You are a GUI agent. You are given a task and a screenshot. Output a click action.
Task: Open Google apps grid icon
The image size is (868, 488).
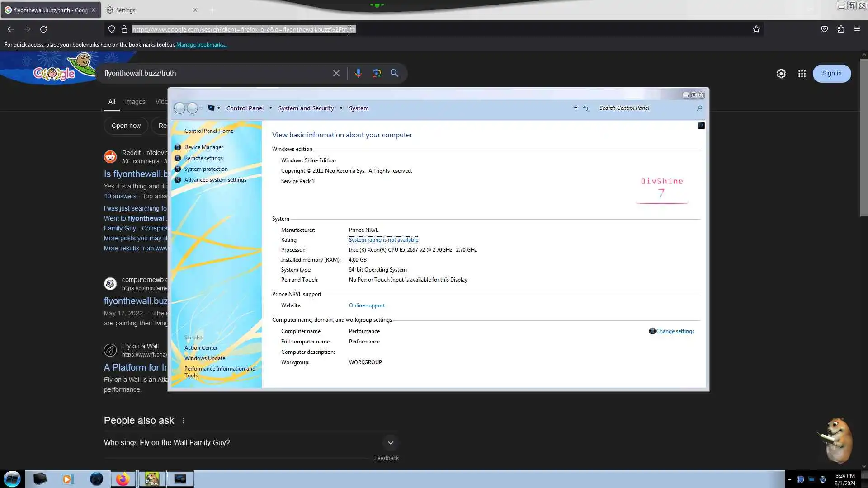pos(802,74)
